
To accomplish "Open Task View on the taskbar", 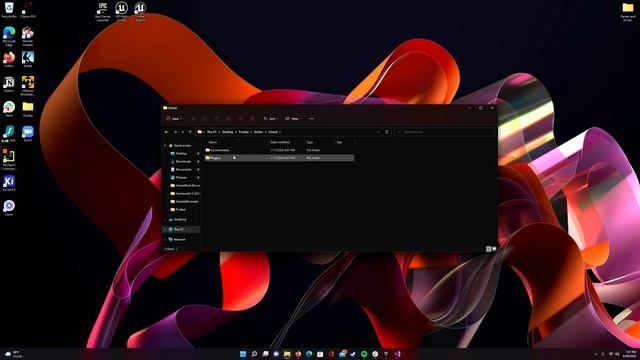I will 265,354.
